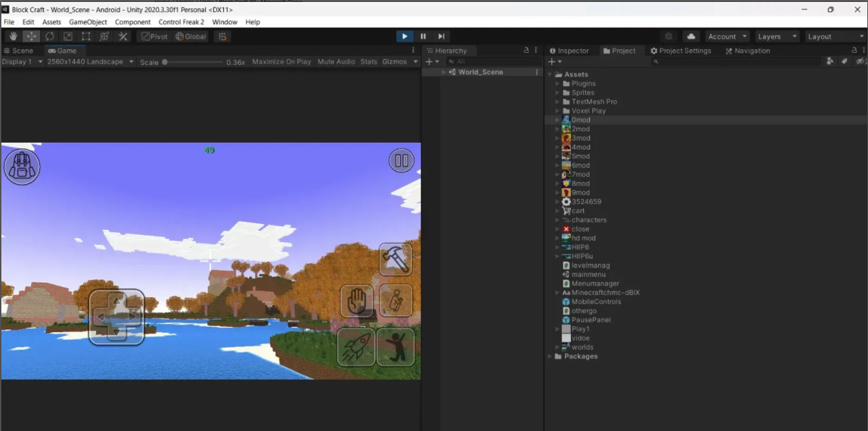Toggle Gizmos in Game view

[394, 62]
